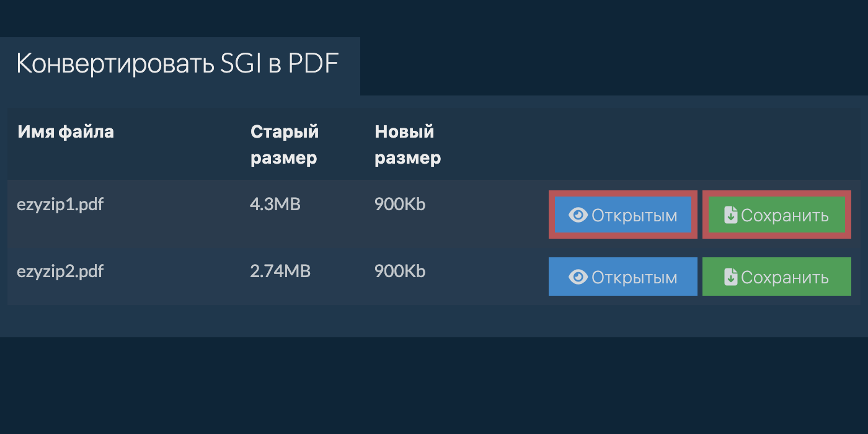Click the Новый размер column header
This screenshot has height=434, width=868.
tap(408, 144)
